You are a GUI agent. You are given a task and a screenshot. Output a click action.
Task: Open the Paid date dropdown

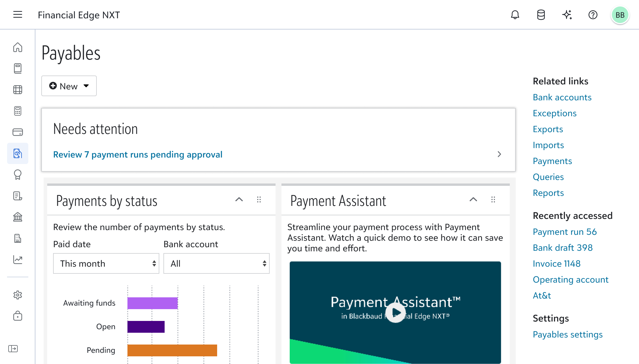click(x=106, y=263)
